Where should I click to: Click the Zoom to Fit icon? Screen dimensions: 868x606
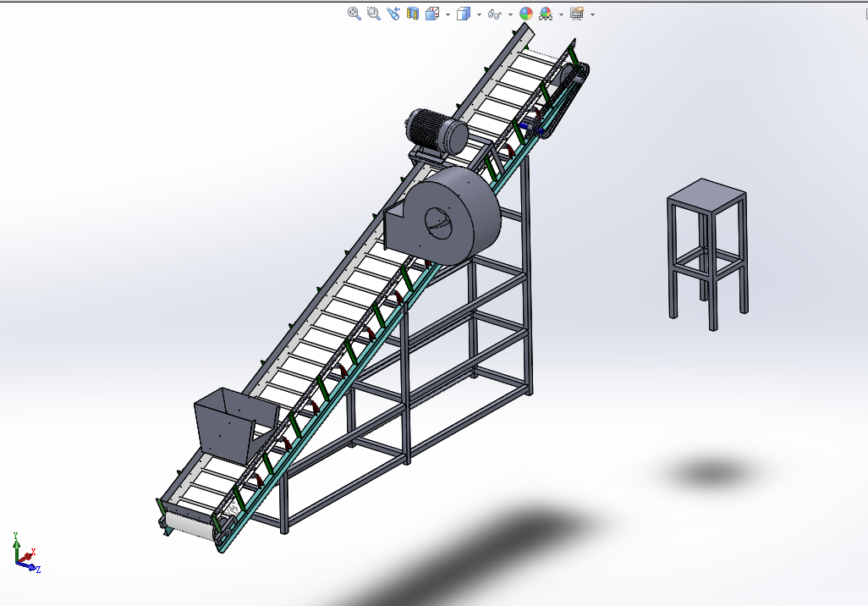(x=354, y=14)
